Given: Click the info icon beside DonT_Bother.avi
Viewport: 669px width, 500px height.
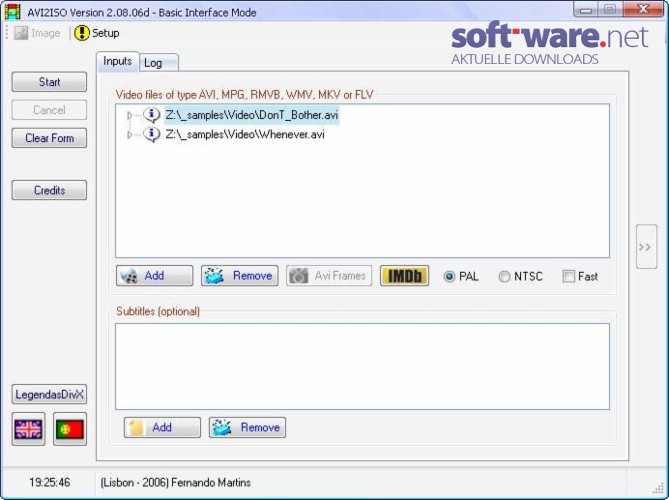Looking at the screenshot, I should point(151,115).
